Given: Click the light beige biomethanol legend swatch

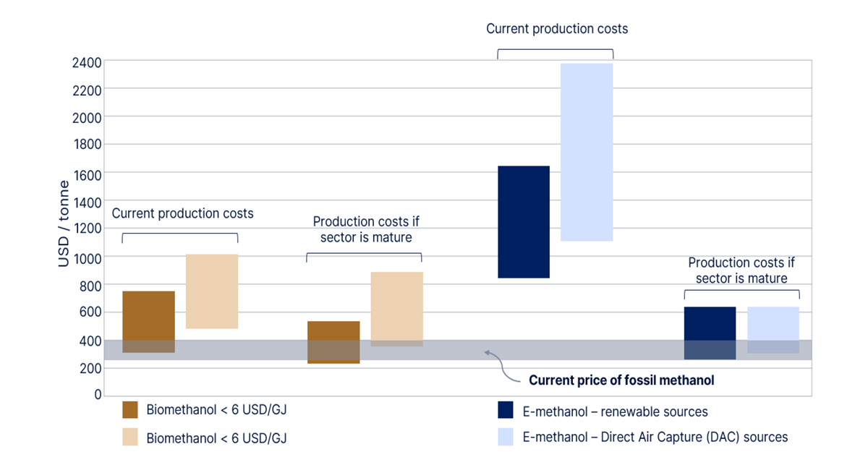Looking at the screenshot, I should (130, 438).
